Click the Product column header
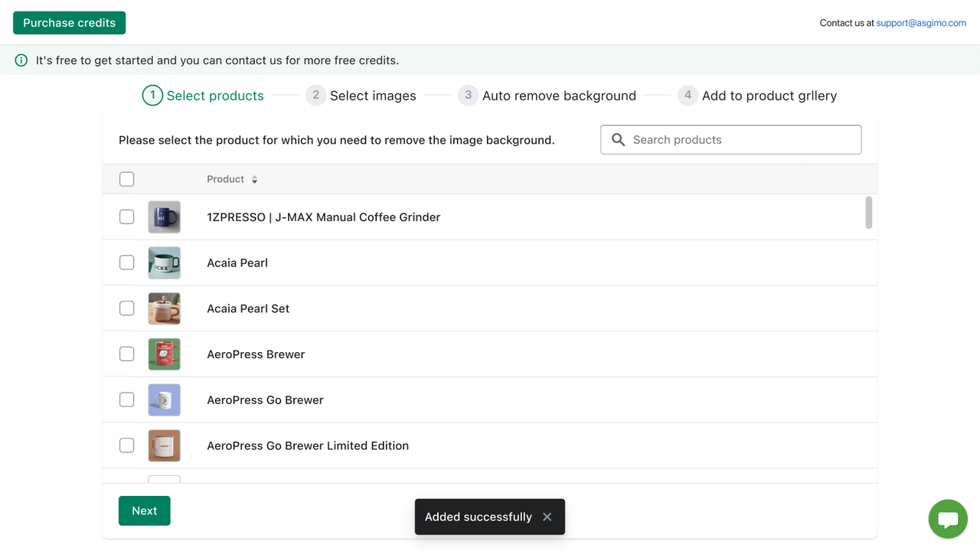980x551 pixels. pos(225,179)
